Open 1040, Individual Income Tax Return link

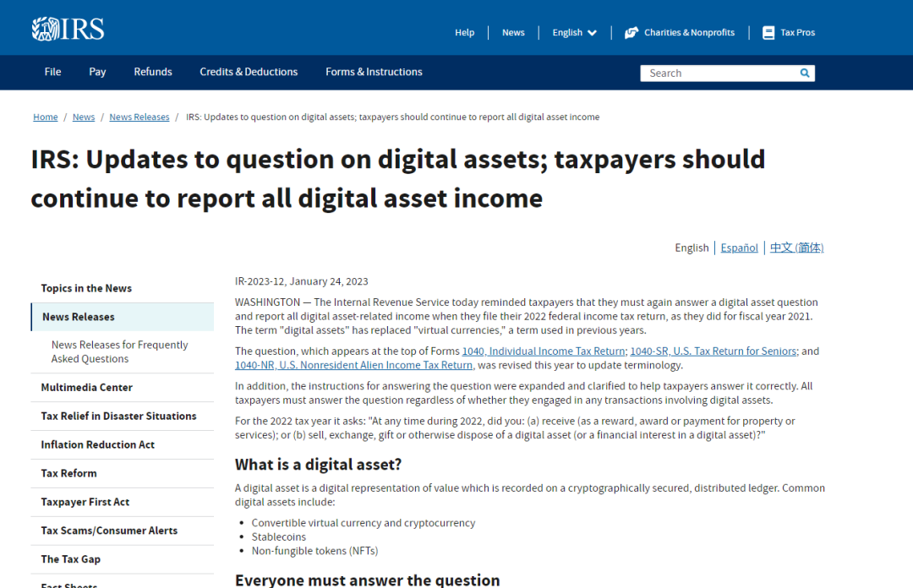click(544, 351)
